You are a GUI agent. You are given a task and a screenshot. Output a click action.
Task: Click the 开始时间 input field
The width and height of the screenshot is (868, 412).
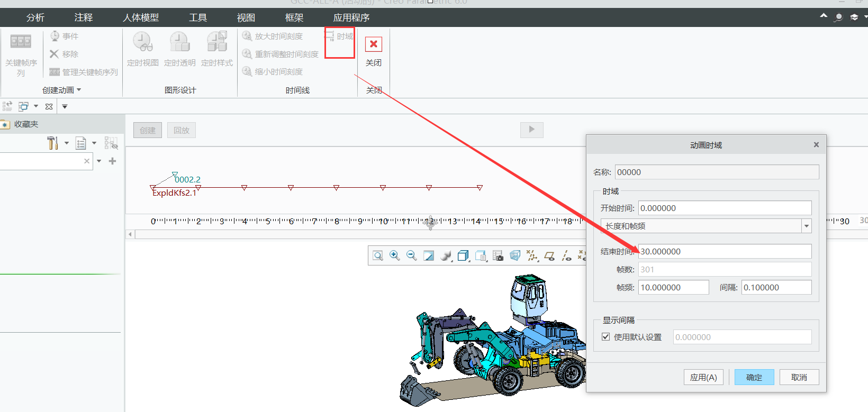click(x=725, y=208)
